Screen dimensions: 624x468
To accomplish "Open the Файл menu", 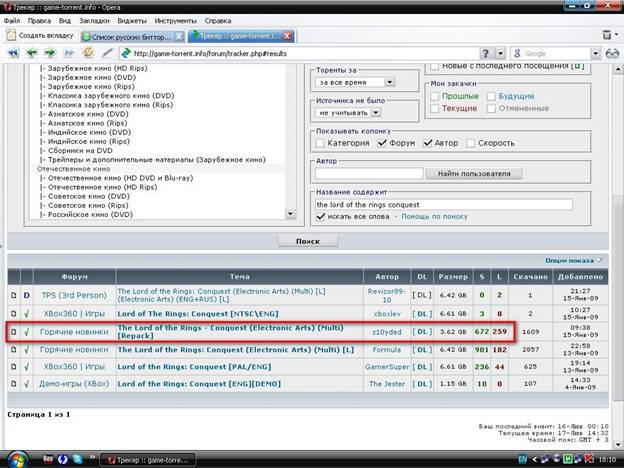I will [12, 21].
